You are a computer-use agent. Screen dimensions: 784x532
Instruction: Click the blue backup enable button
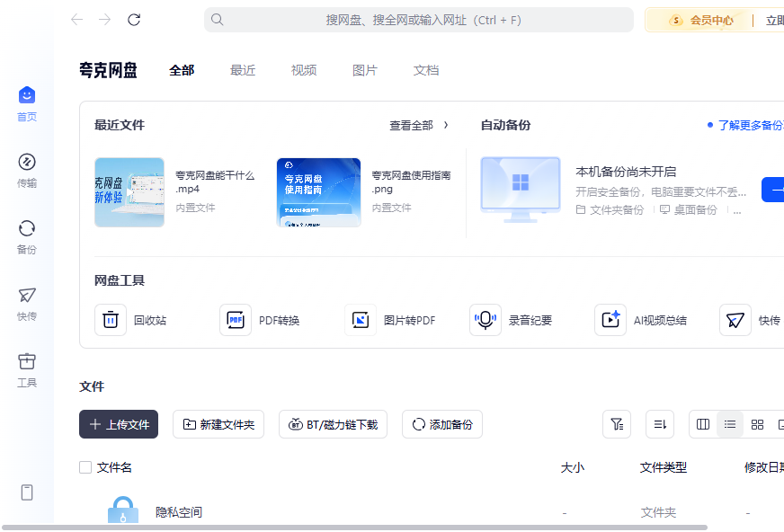tap(773, 190)
